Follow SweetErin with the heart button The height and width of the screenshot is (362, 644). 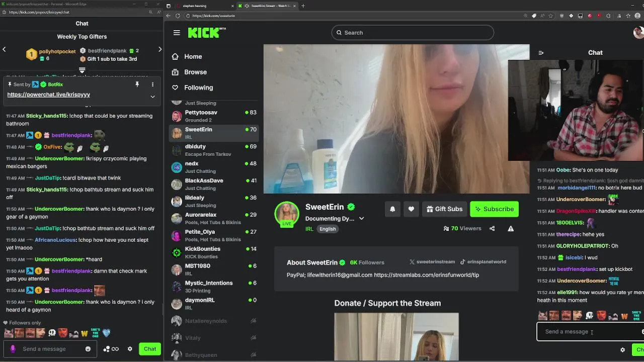411,209
